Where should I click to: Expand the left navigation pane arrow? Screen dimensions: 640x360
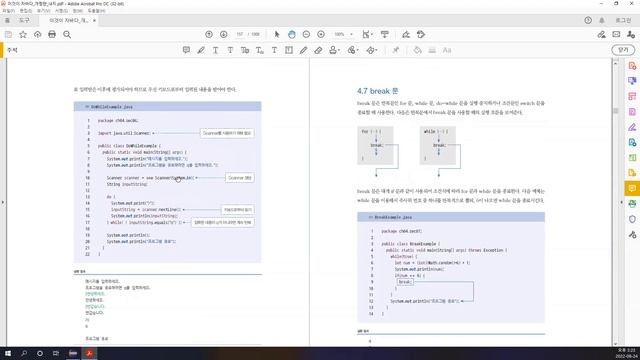coord(3,202)
